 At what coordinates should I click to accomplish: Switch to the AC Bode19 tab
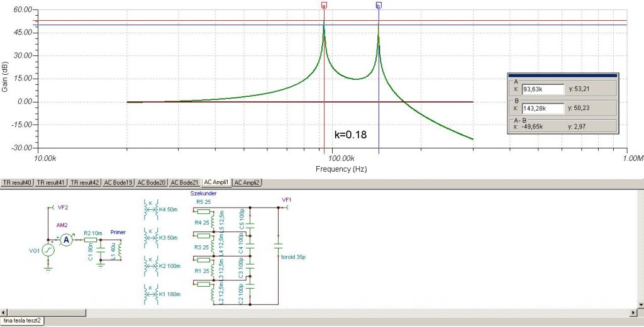tap(118, 182)
